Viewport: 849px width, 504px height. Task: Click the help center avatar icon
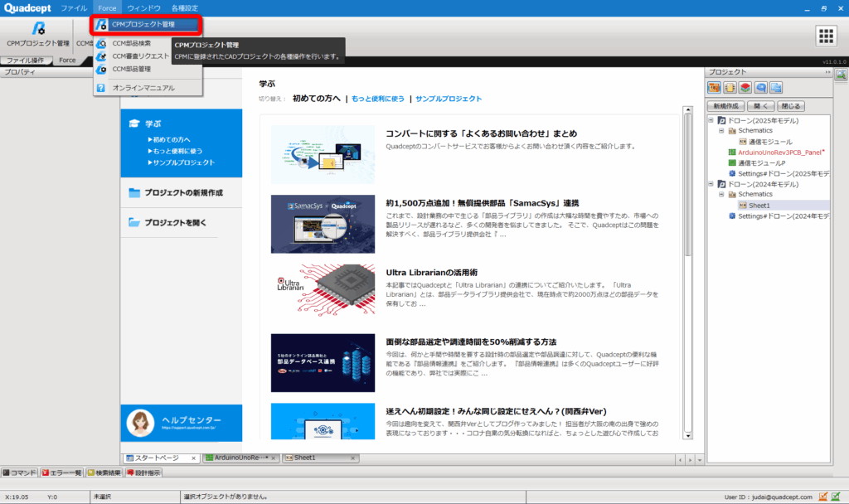coord(140,423)
